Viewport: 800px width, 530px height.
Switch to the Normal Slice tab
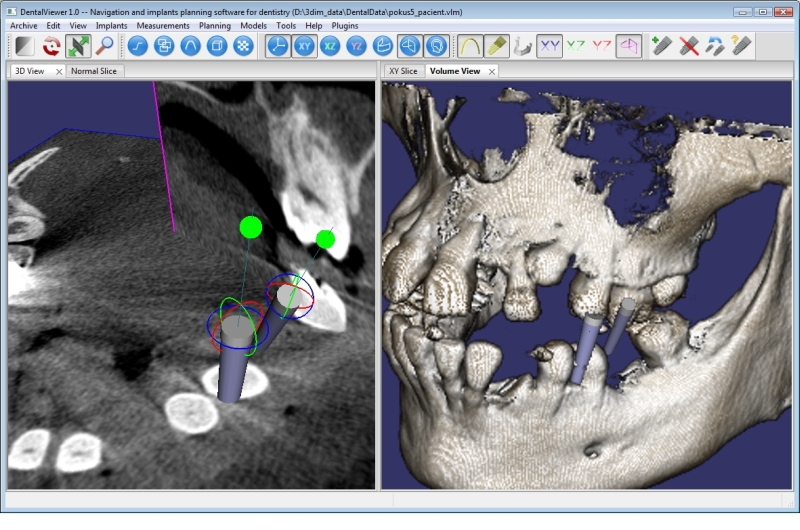click(94, 71)
